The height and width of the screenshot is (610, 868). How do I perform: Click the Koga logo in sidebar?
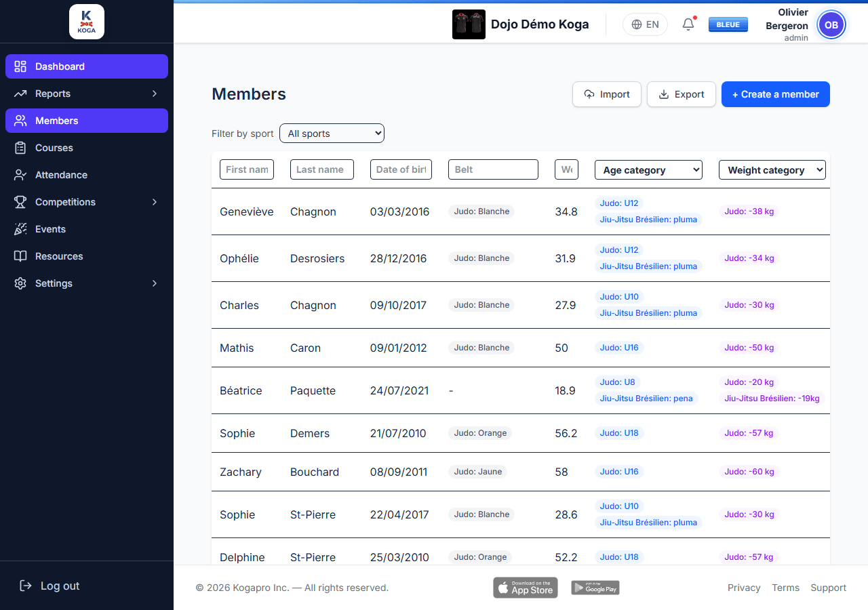(87, 22)
